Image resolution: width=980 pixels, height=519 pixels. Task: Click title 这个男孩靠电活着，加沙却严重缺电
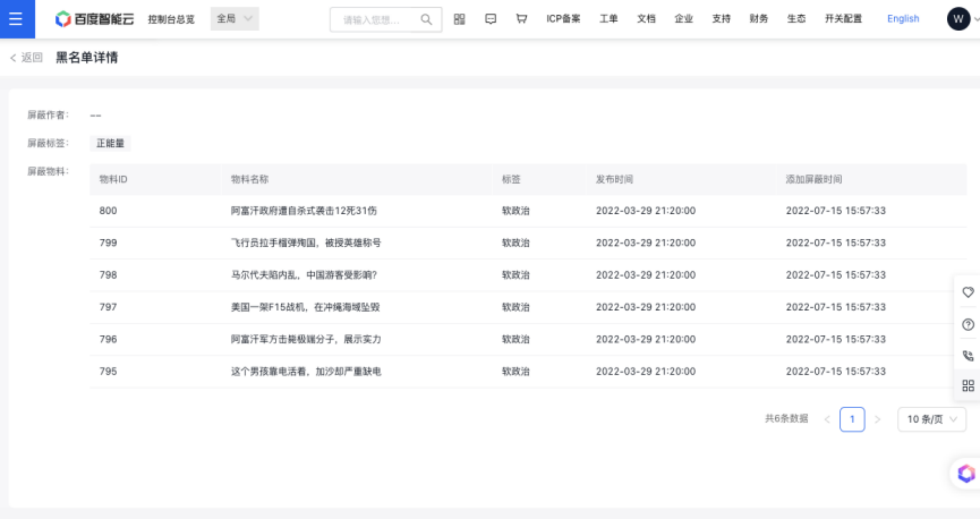coord(306,372)
